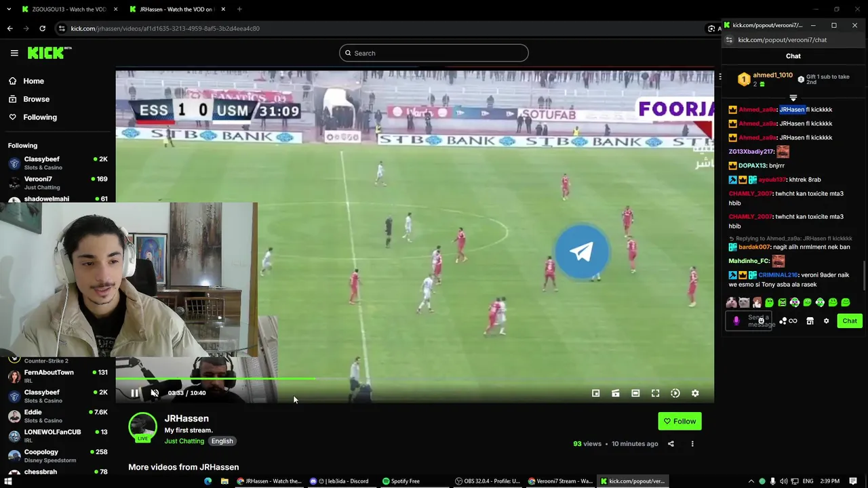Open voice message microphone in chat
868x488 pixels.
coord(736,321)
